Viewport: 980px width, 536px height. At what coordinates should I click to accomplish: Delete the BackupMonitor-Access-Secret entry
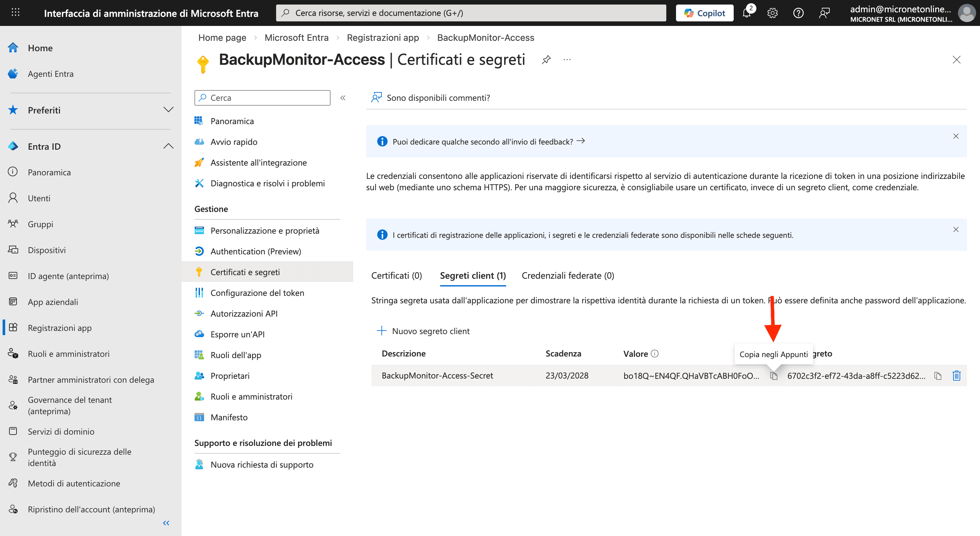pyautogui.click(x=956, y=376)
